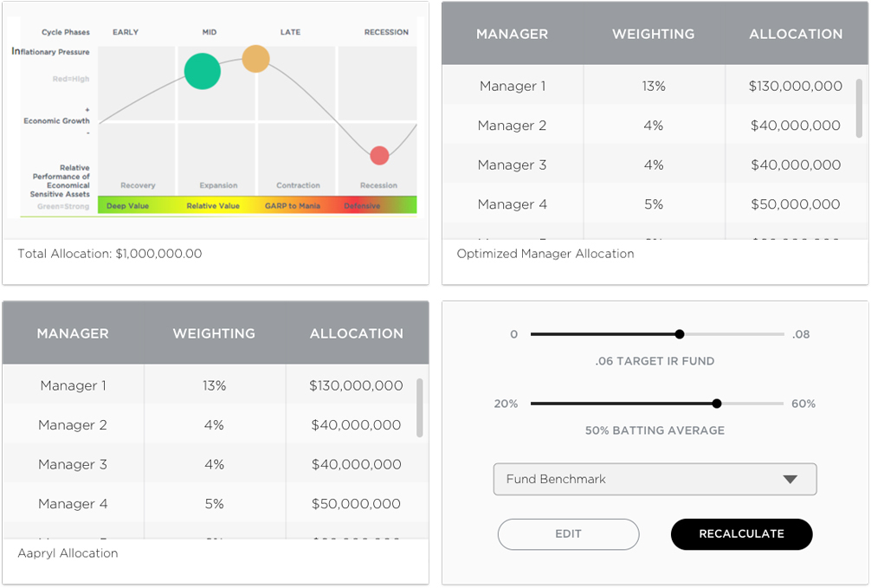Click Weighting column header in Optimized table
This screenshot has width=871, height=588.
653,34
